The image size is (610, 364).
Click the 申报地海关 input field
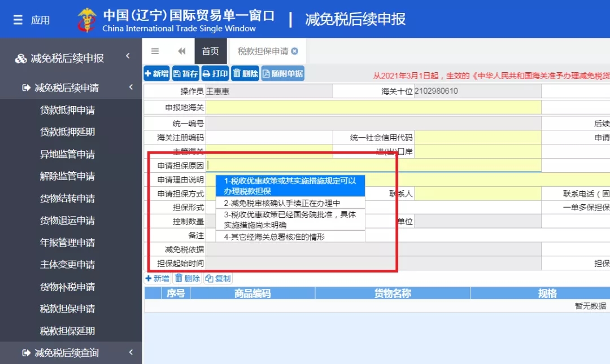[373, 107]
